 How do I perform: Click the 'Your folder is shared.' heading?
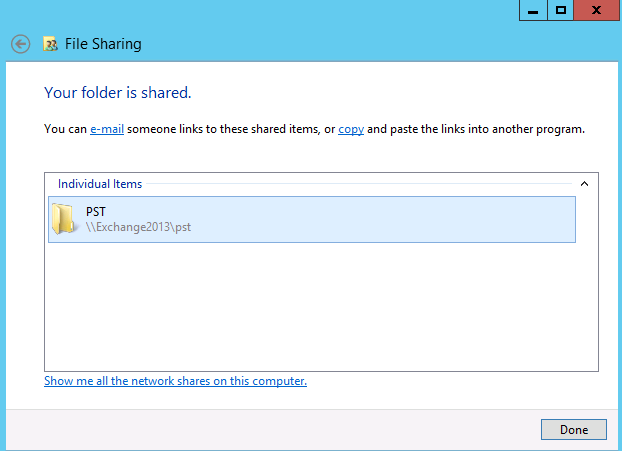118,92
